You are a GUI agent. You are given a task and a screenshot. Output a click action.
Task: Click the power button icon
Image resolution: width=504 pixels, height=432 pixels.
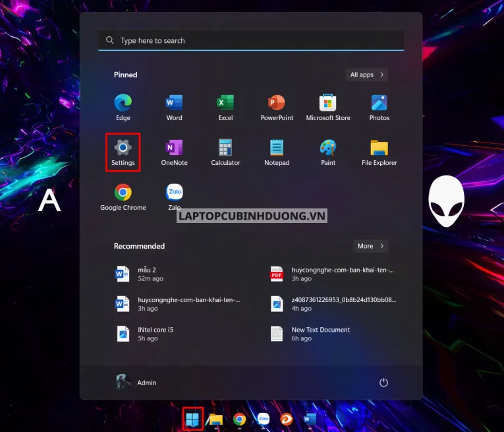[383, 383]
